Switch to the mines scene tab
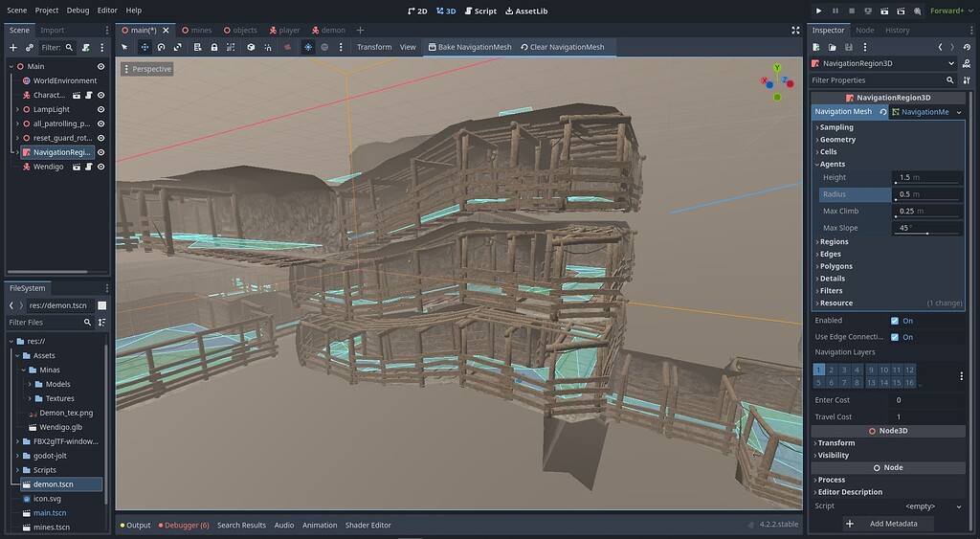 coord(197,30)
